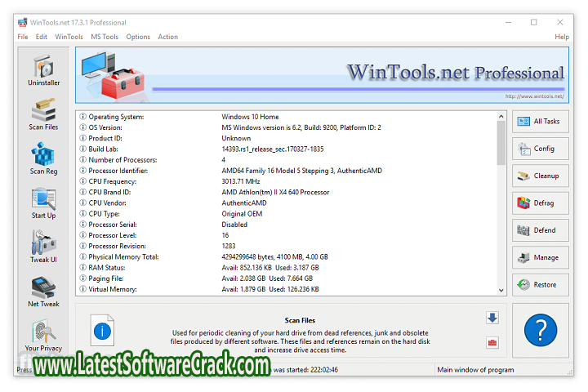
Task: Click the red toolbox icon
Action: (492, 342)
